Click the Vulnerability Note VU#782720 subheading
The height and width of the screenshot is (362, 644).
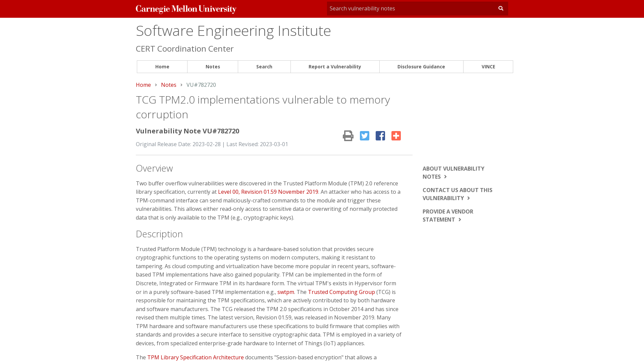pos(187,131)
